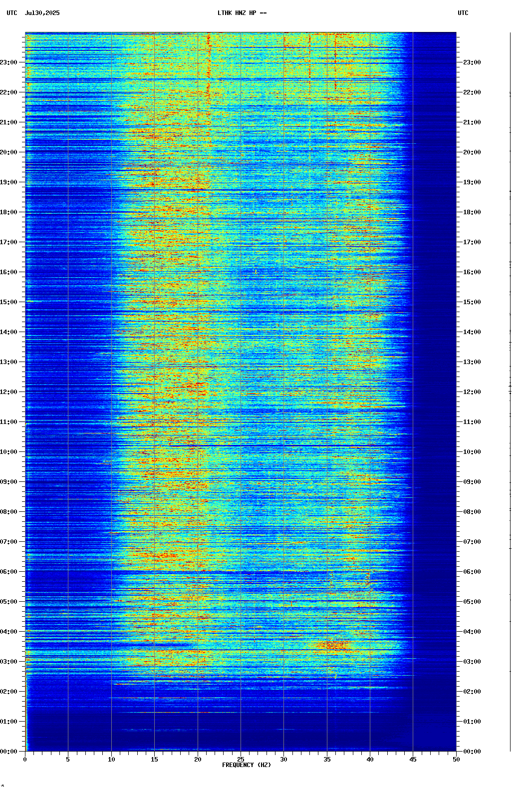Image resolution: width=532 pixels, height=791 pixels.
Task: Click the 45 Hz frequency tick label
Action: (x=413, y=760)
